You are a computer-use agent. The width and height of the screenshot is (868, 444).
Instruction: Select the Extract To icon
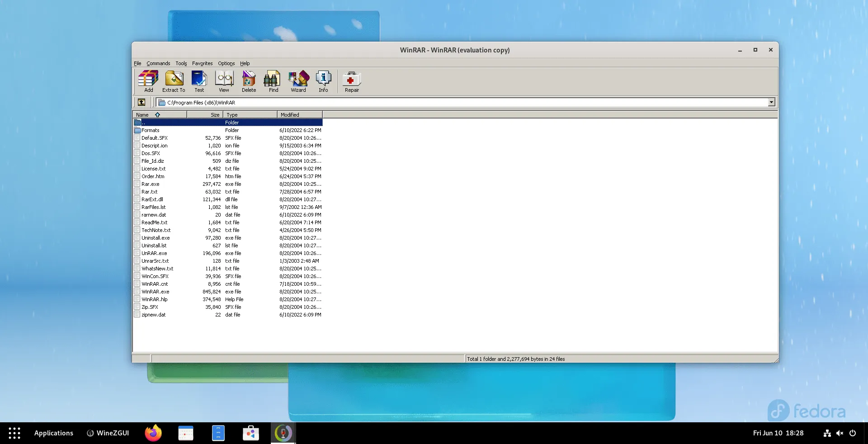(x=173, y=81)
